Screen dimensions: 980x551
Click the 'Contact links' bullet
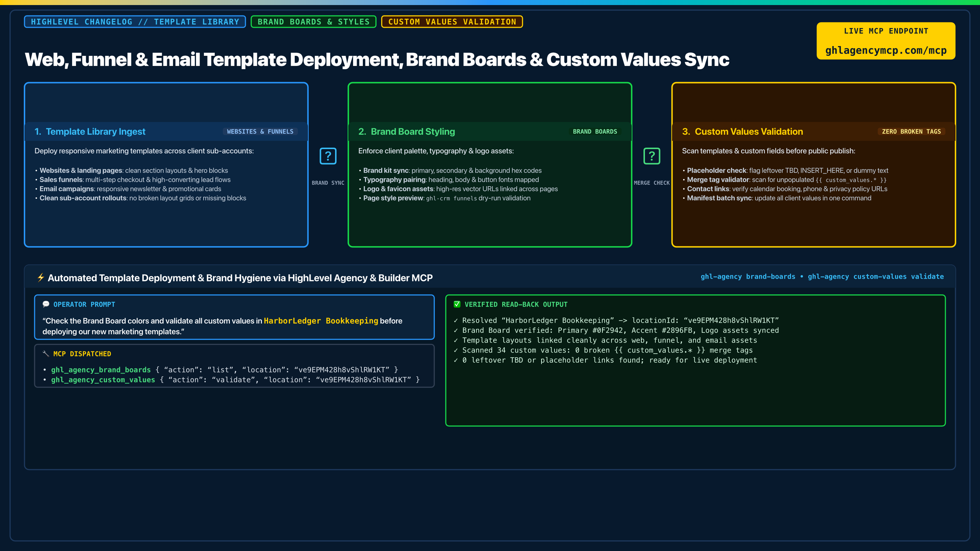tap(785, 189)
